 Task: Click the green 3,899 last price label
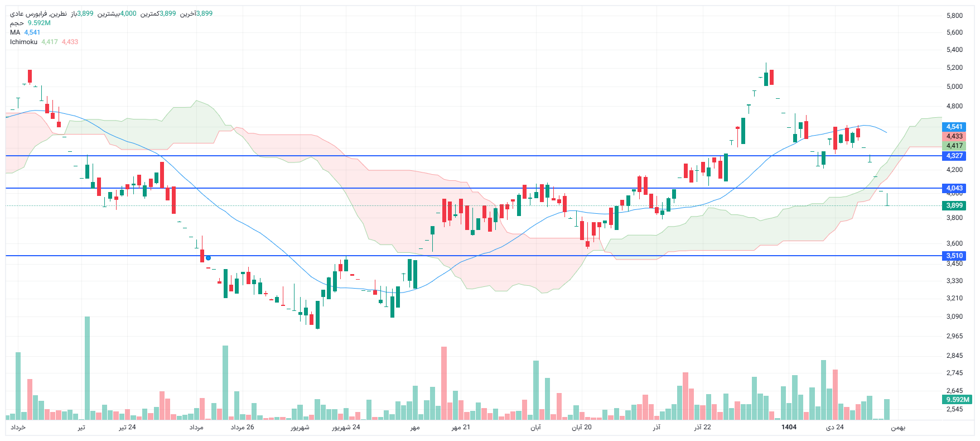pyautogui.click(x=954, y=205)
